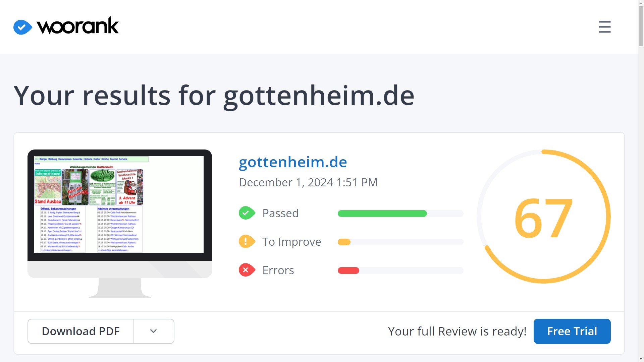Image resolution: width=644 pixels, height=362 pixels.
Task: Click the Download PDF button
Action: [x=80, y=331]
